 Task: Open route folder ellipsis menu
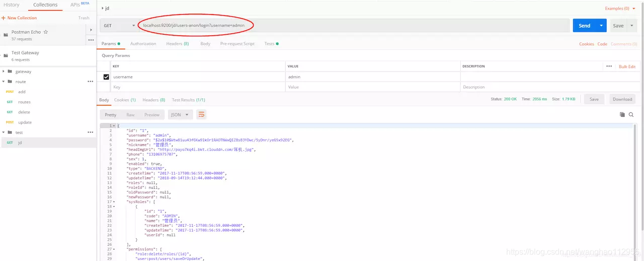(x=91, y=81)
